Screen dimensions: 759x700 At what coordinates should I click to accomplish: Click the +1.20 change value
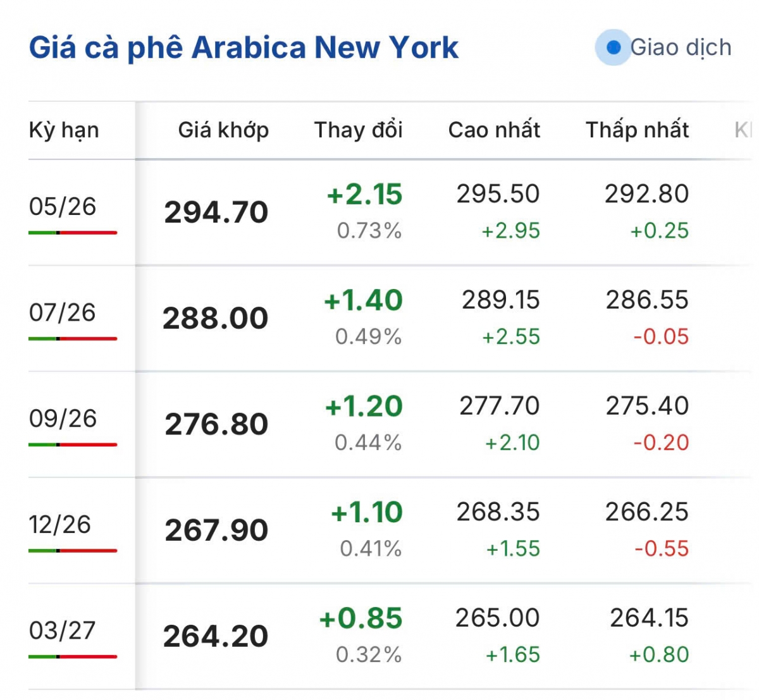tap(364, 407)
